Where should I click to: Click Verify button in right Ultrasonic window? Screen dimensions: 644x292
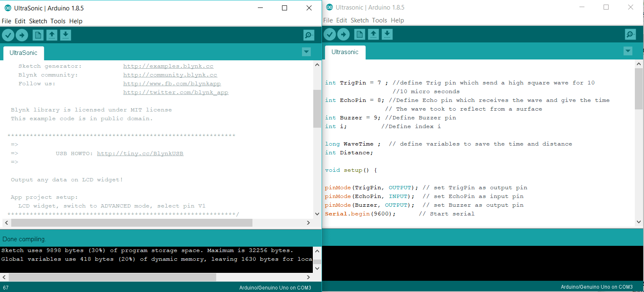[329, 35]
